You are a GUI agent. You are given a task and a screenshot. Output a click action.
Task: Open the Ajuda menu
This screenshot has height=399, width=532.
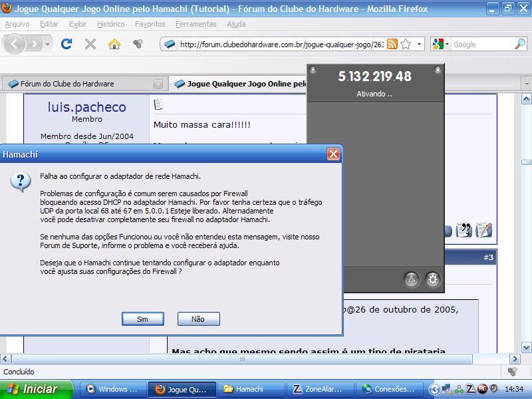pos(236,24)
